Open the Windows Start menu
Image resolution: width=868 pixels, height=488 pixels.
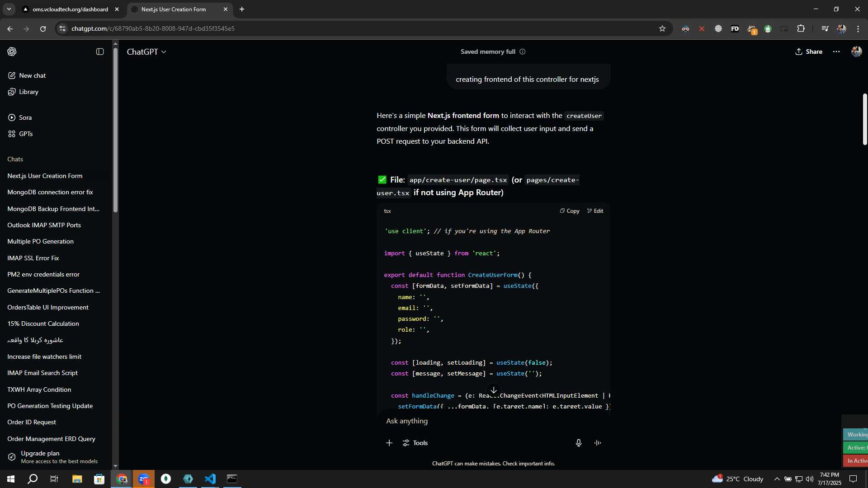click(11, 479)
